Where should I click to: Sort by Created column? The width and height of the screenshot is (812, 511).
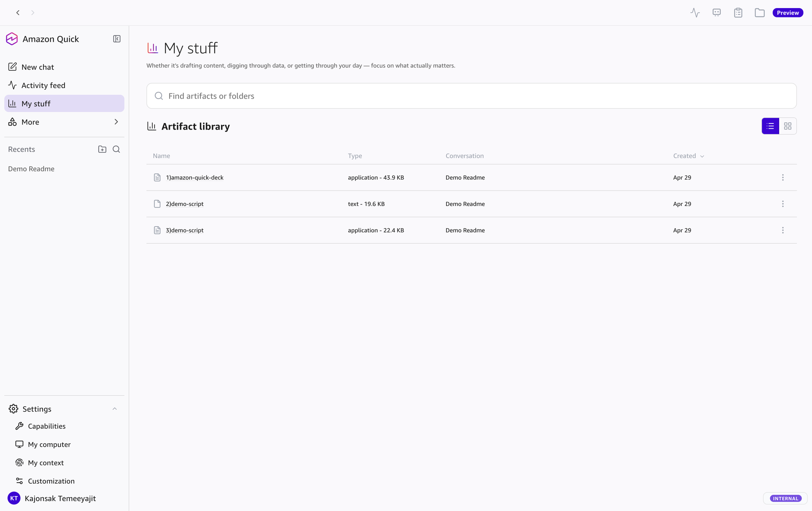pos(688,156)
